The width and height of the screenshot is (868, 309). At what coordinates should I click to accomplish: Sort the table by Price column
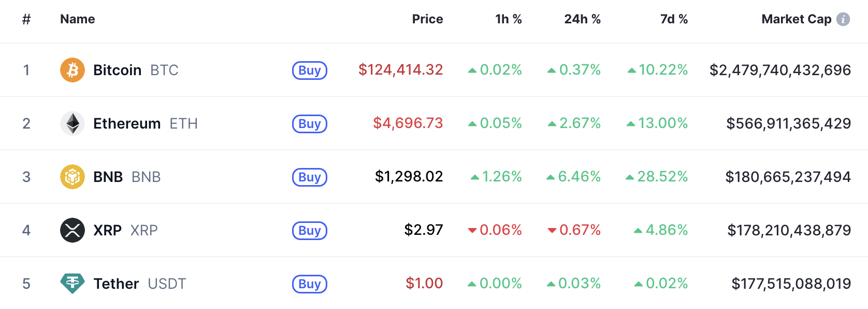pyautogui.click(x=427, y=19)
